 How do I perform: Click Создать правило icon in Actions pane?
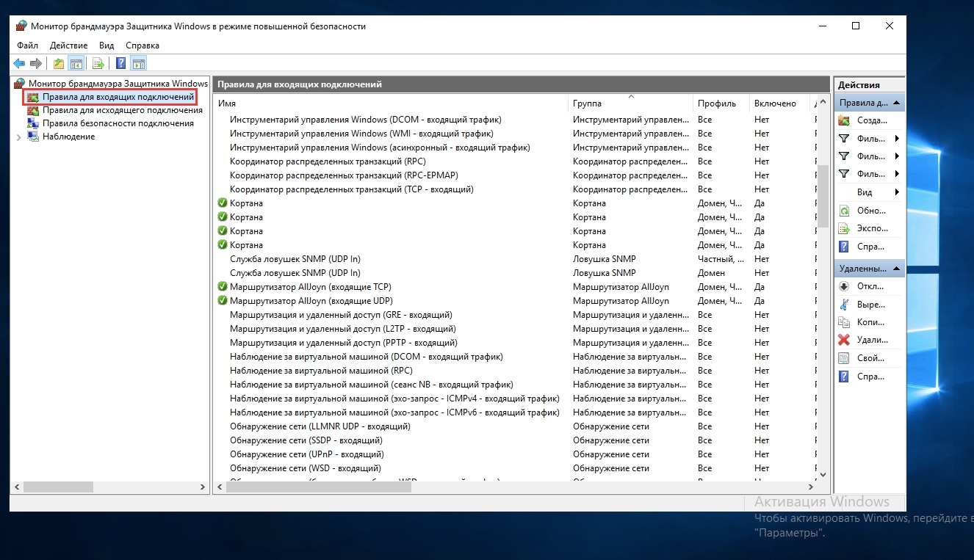[844, 120]
